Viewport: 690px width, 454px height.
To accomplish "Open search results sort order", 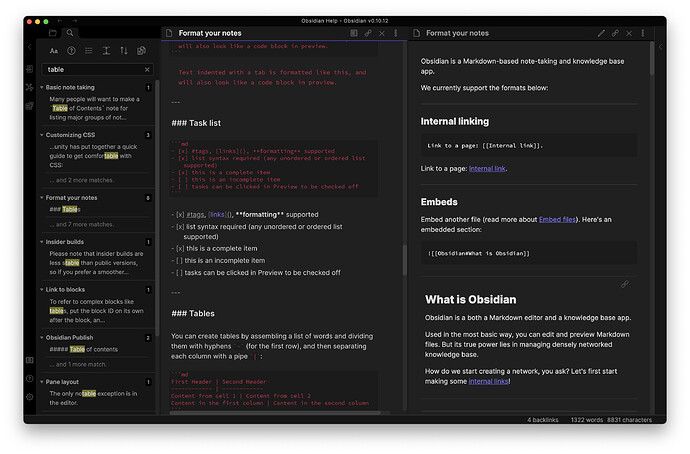I will pyautogui.click(x=124, y=51).
